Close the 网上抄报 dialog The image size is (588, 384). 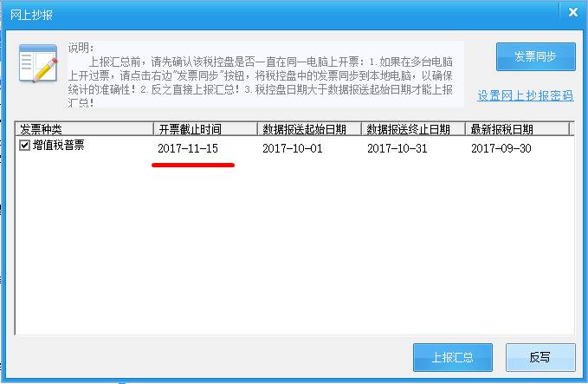[573, 12]
